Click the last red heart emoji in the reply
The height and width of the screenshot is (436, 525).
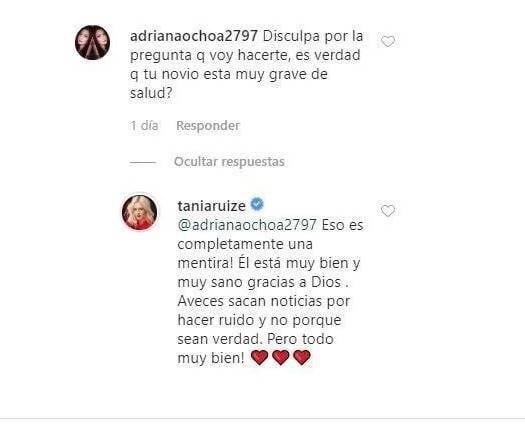[302, 357]
